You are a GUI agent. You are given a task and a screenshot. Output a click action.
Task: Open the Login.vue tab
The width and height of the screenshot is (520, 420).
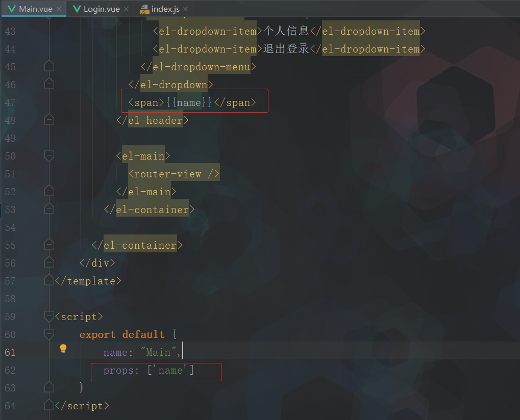click(100, 9)
